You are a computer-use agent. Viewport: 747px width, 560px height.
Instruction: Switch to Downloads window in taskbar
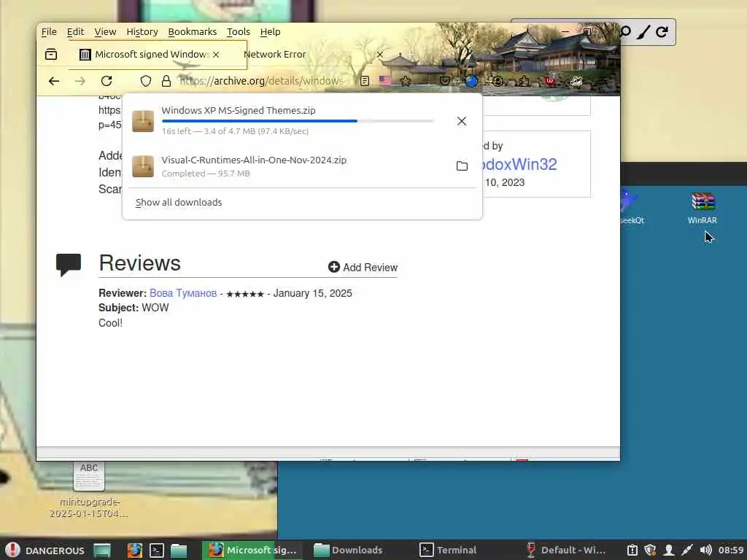(348, 551)
